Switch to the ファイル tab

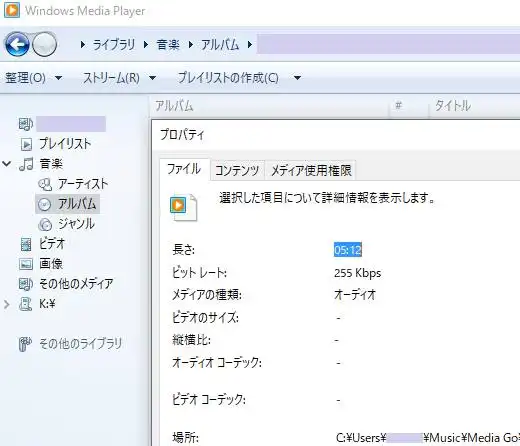(x=184, y=169)
